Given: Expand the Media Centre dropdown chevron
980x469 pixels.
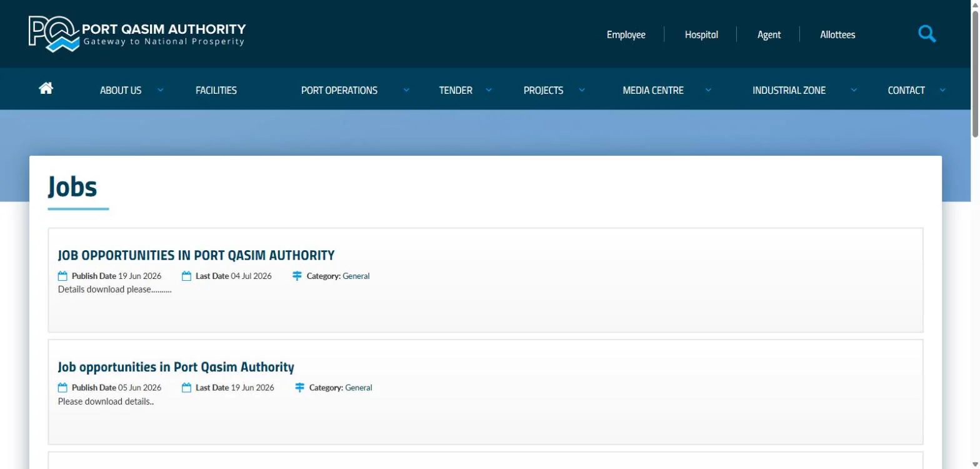Looking at the screenshot, I should pos(708,90).
